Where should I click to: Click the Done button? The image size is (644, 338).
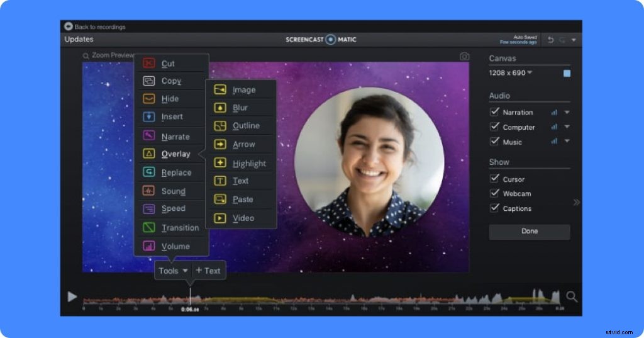(530, 232)
